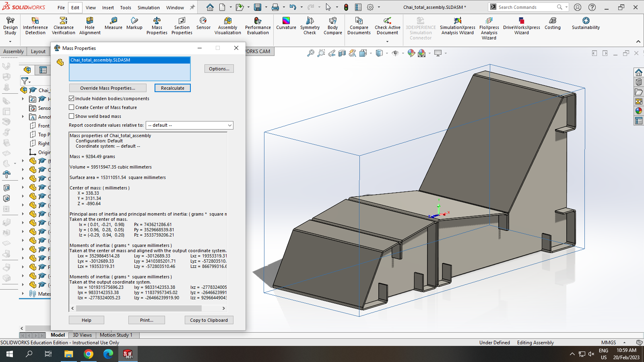Show Curvature display
This screenshot has width=644, height=362.
[x=286, y=23]
